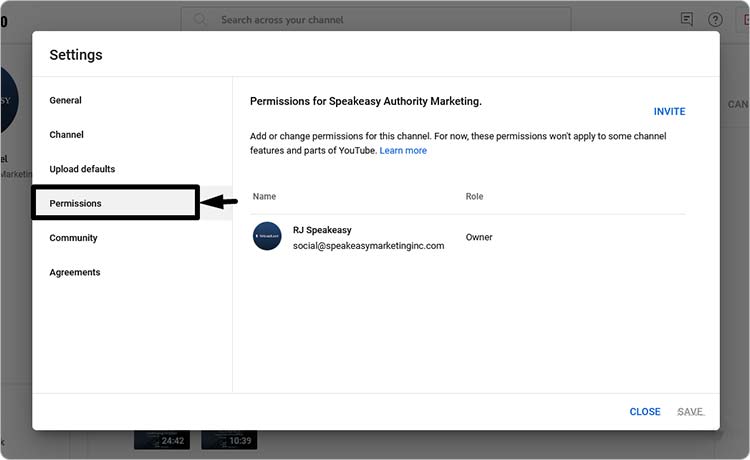Open the help question mark icon
The width and height of the screenshot is (750, 460).
(x=715, y=20)
